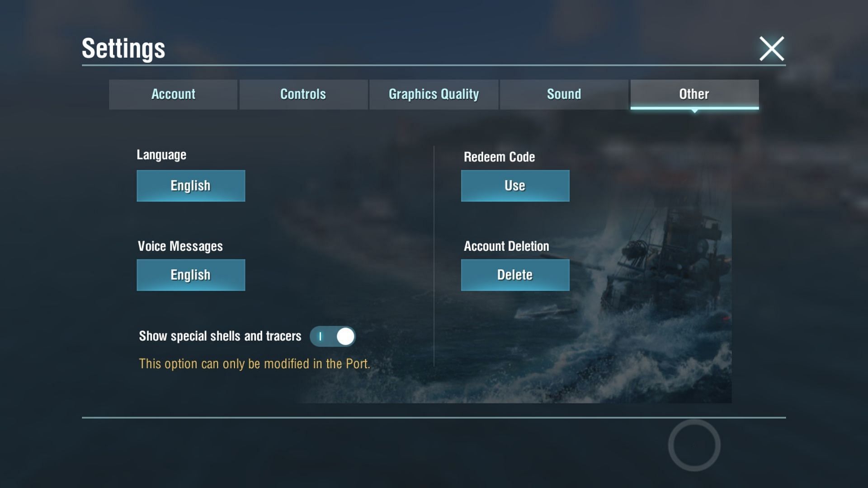Navigate to the Sound settings
Screen dimensions: 868x488
click(x=563, y=94)
